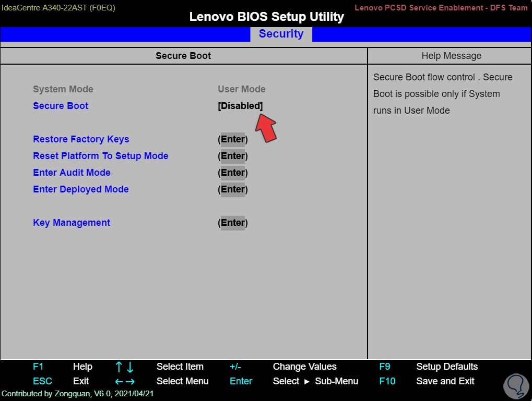Click Enter button for Reset Platform To Setup Mode
Image resolution: width=532 pixels, height=401 pixels.
[233, 156]
